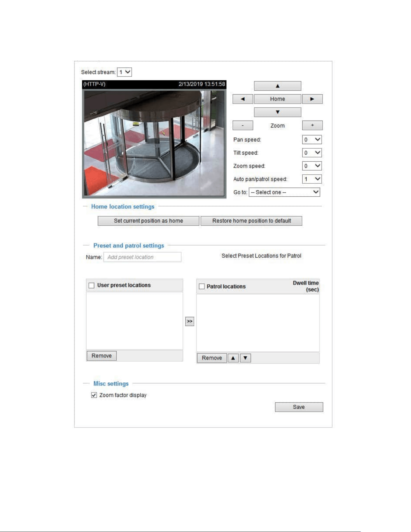Open the Auto pan/patrol speed dropdown

coord(312,179)
